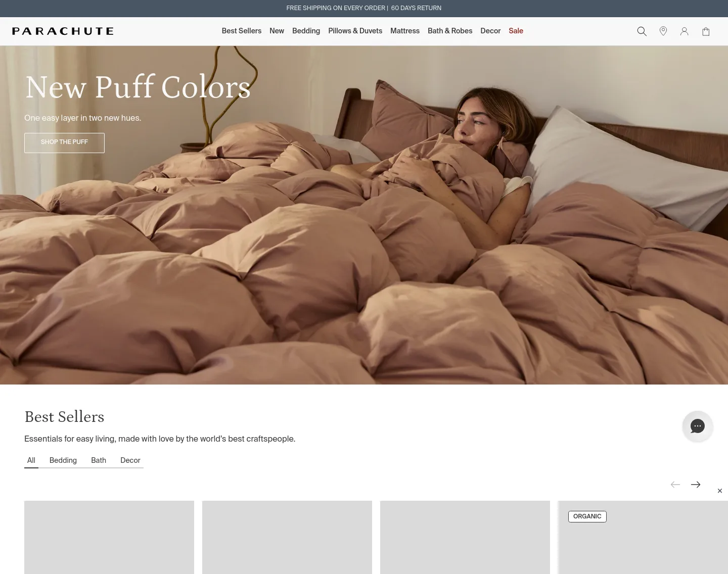This screenshot has width=728, height=574.
Task: Click the Shop The Puff button
Action: (x=64, y=142)
